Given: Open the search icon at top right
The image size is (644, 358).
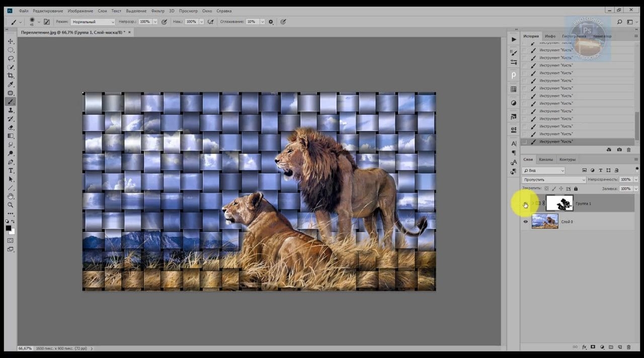Looking at the screenshot, I should pos(619,22).
